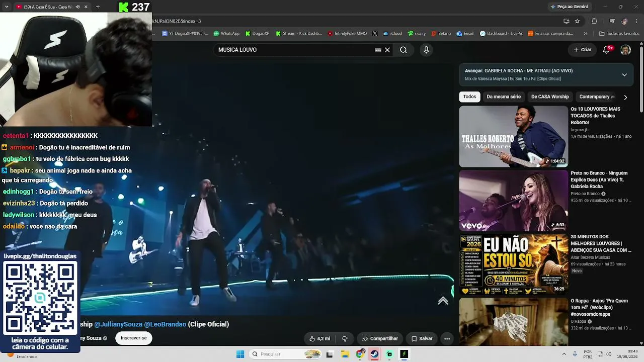644x362 pixels.
Task: Open the rivalry bookmark
Action: [417, 34]
